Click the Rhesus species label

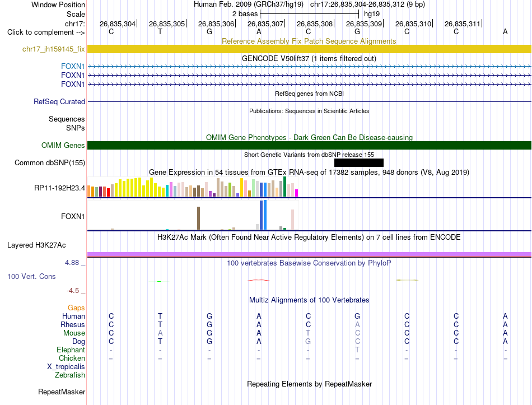pyautogui.click(x=73, y=324)
